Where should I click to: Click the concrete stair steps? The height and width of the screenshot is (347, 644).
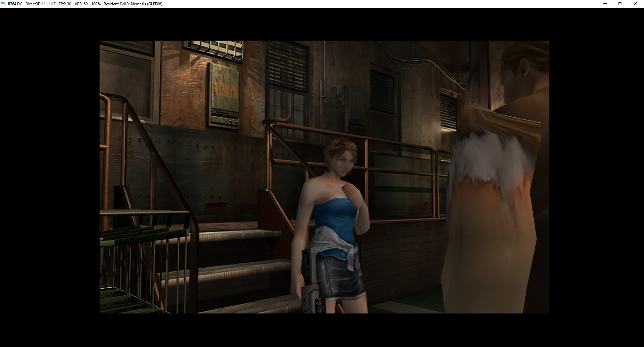tap(235, 268)
